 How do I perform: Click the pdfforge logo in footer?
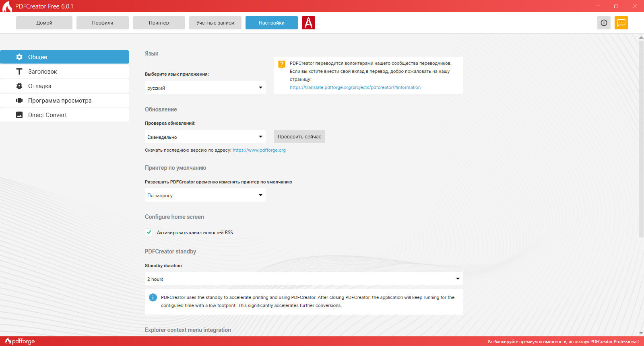(x=20, y=341)
